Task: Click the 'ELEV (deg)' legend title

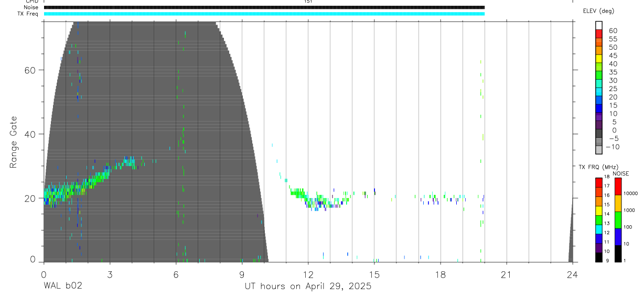Action: (598, 11)
